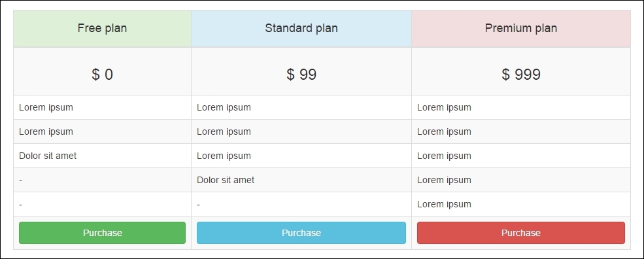Click Dolor sit amet in Free plan
The height and width of the screenshot is (259, 644).
[x=48, y=156]
